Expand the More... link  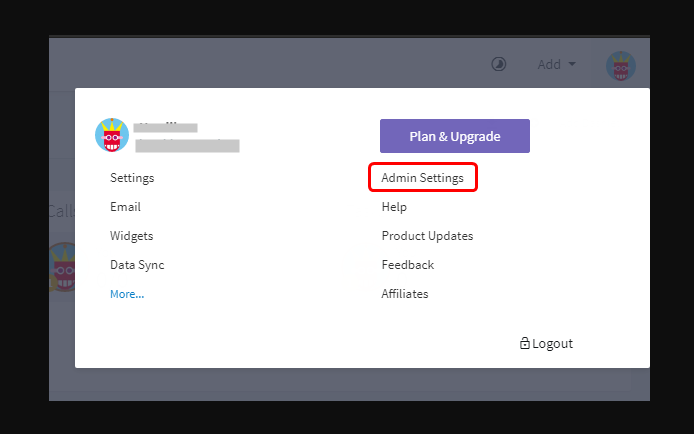click(x=127, y=294)
